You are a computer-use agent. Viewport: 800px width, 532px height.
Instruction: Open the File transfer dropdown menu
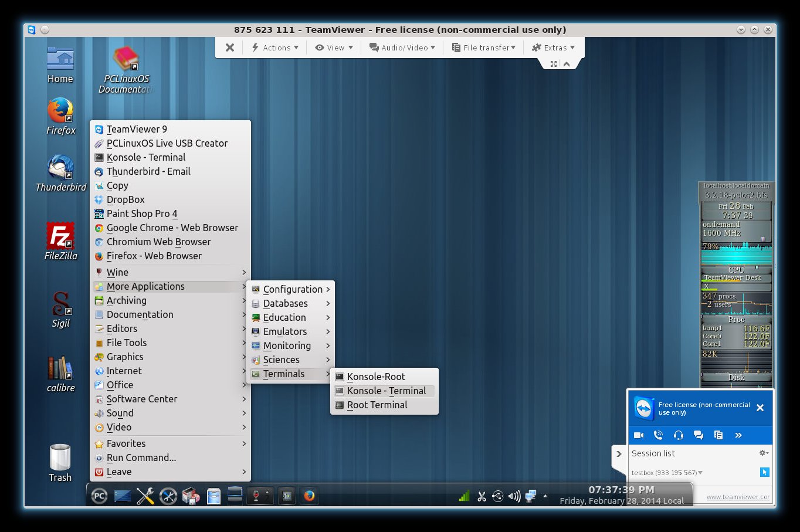point(484,48)
